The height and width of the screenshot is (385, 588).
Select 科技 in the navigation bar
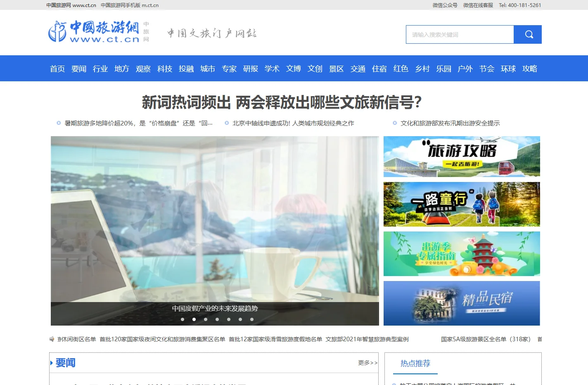[165, 69]
